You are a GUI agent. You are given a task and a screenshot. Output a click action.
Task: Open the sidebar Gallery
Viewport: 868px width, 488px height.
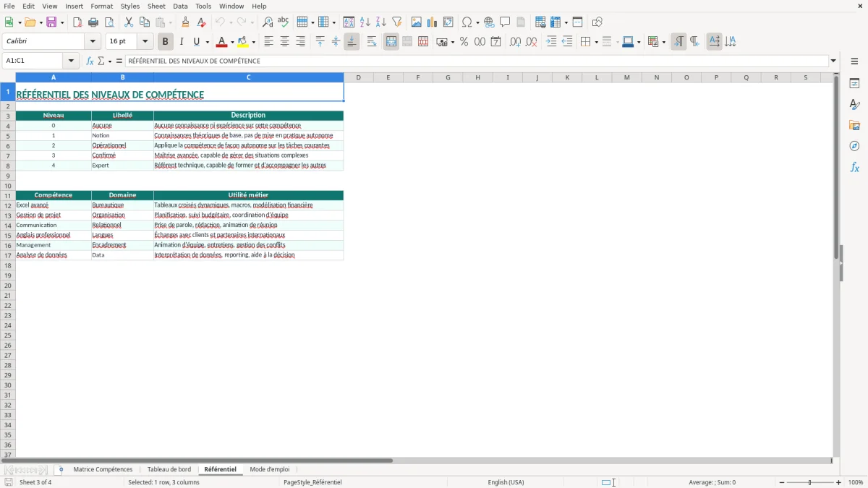pyautogui.click(x=854, y=125)
